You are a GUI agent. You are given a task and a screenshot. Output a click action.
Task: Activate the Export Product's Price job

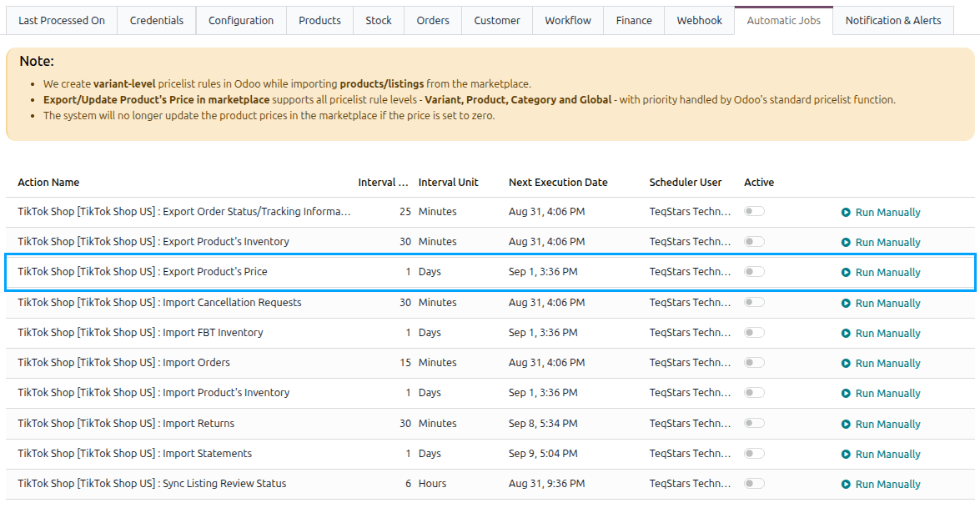pyautogui.click(x=754, y=271)
